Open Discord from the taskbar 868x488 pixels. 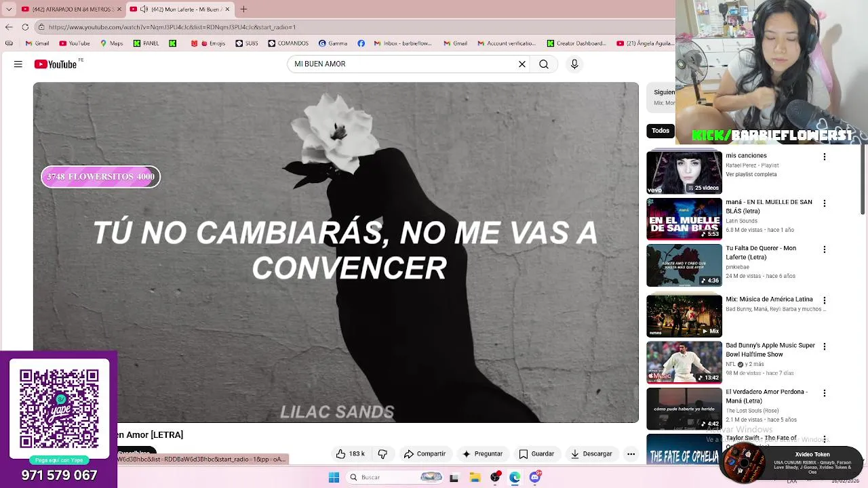click(535, 477)
